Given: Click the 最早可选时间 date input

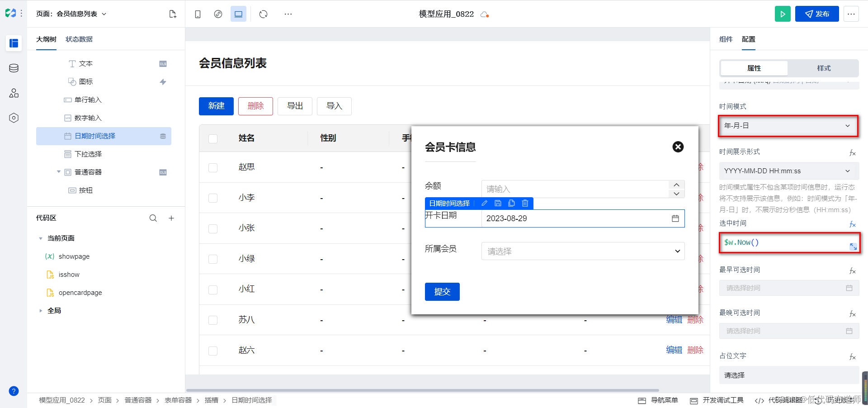Looking at the screenshot, I should click(789, 288).
